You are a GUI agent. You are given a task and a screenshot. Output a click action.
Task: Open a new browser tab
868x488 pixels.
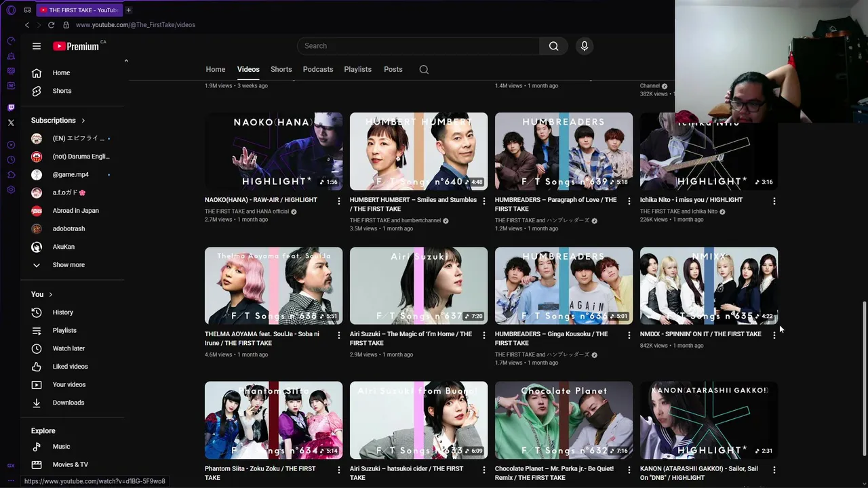pos(128,10)
